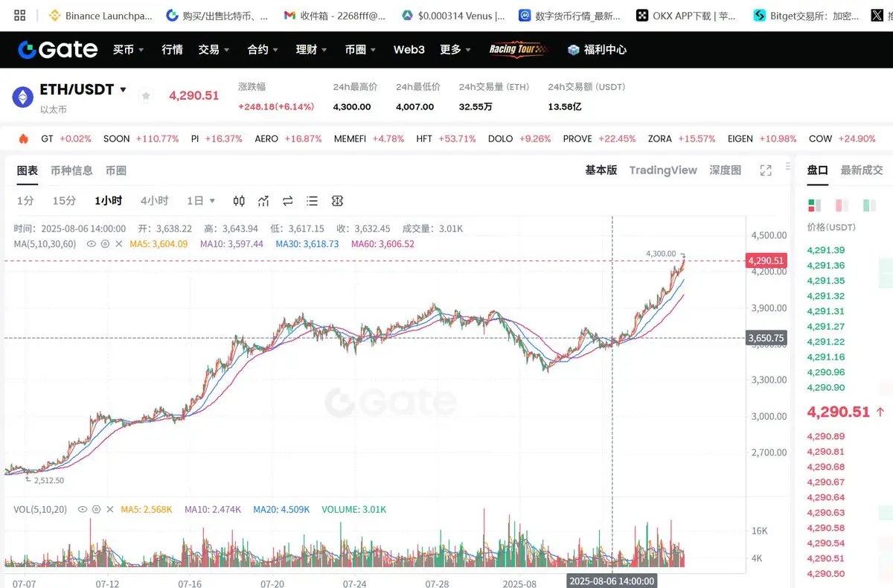Viewport: 893px width, 588px height.
Task: Open the PROVE +22.45% ticker
Action: 599,139
